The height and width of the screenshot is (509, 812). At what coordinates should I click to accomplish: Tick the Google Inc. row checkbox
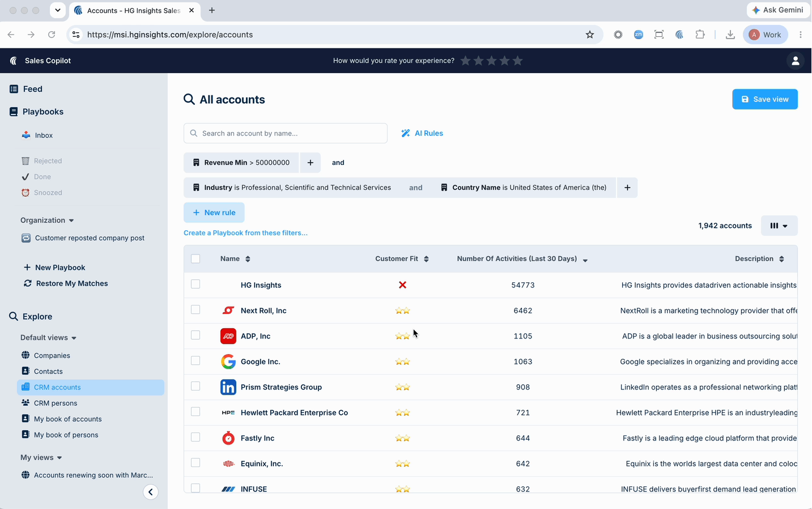click(195, 360)
